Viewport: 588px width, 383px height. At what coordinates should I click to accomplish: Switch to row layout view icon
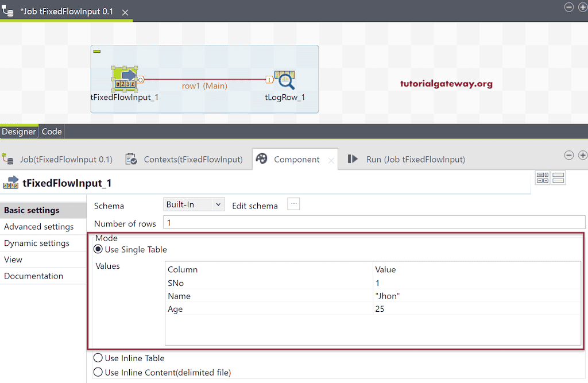(558, 178)
